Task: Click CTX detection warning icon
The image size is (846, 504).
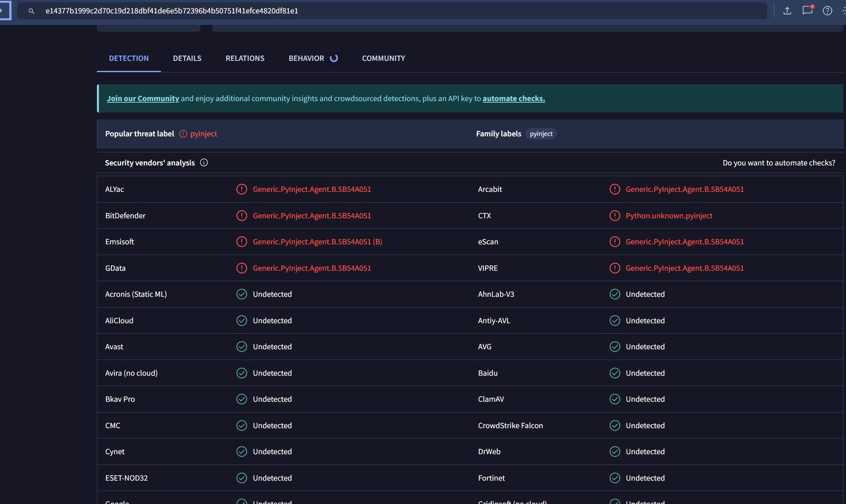Action: point(615,216)
